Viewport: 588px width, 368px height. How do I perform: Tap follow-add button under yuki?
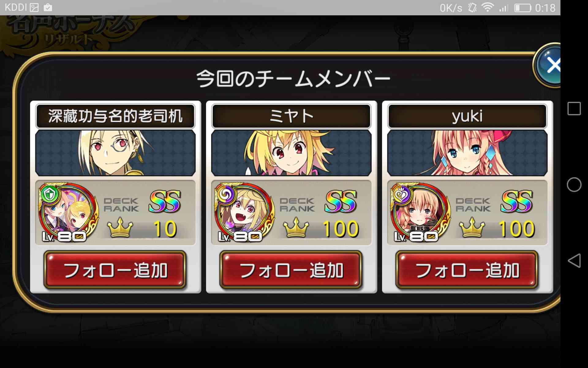tap(467, 270)
